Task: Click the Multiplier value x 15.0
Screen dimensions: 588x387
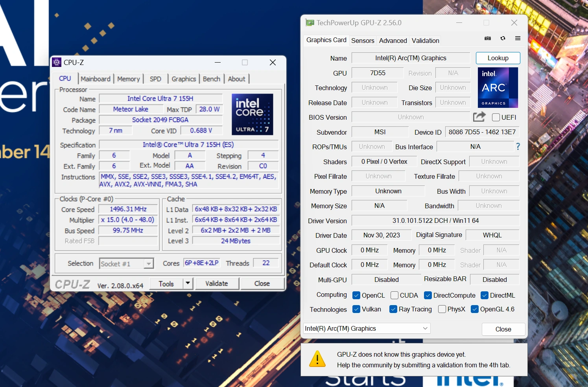Action: click(x=128, y=220)
